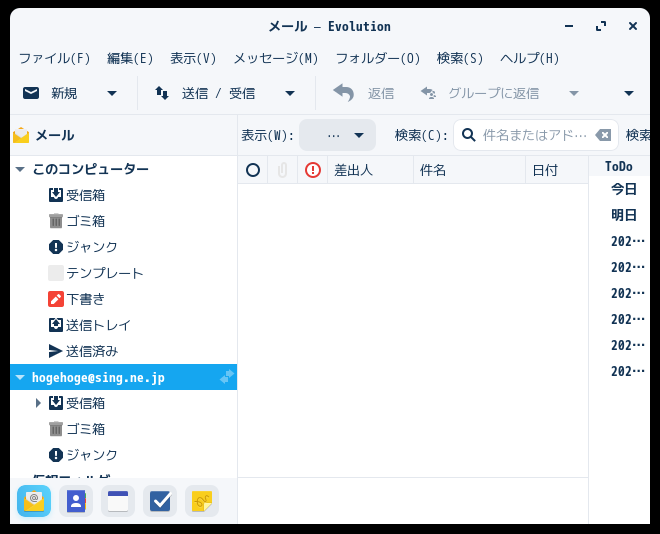Select 受信箱 under このコンピューター
Screen dimensions: 660x534
[x=123, y=195]
